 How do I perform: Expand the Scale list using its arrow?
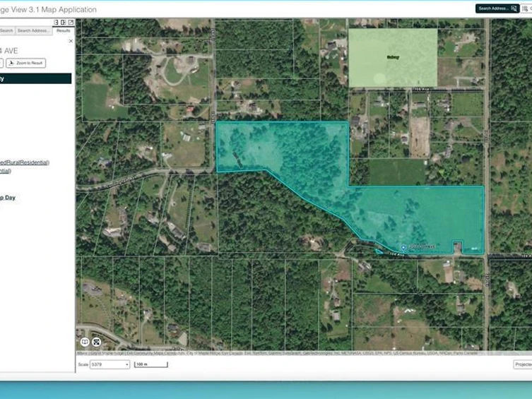pyautogui.click(x=127, y=365)
